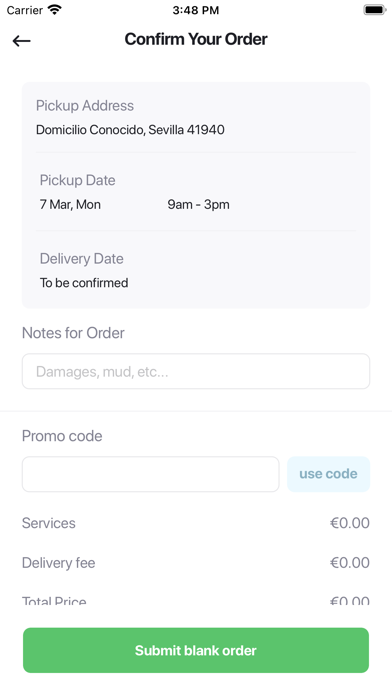Image resolution: width=392 pixels, height=696 pixels.
Task: Tap the Wi-Fi status icon
Action: [x=55, y=10]
